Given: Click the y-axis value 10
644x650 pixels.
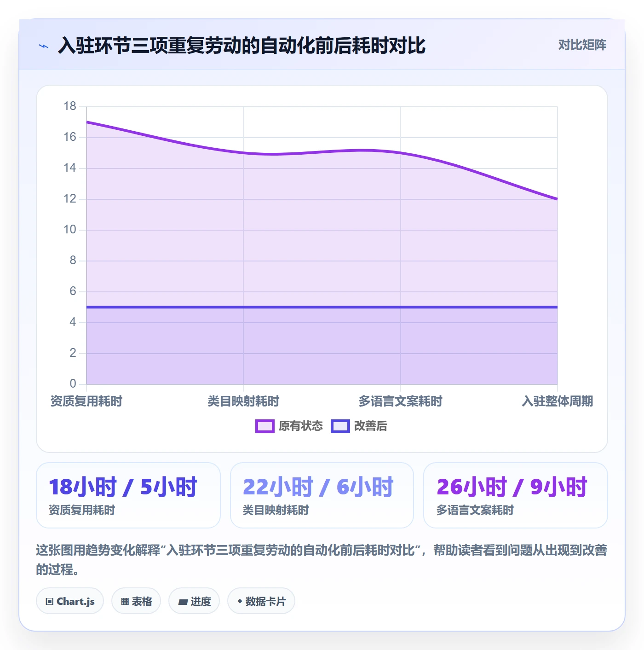Looking at the screenshot, I should tap(70, 230).
